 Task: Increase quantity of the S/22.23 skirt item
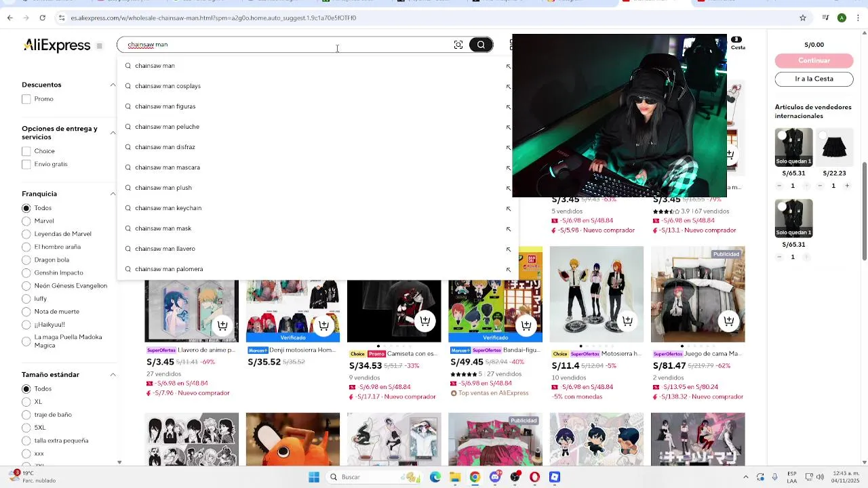coord(847,186)
